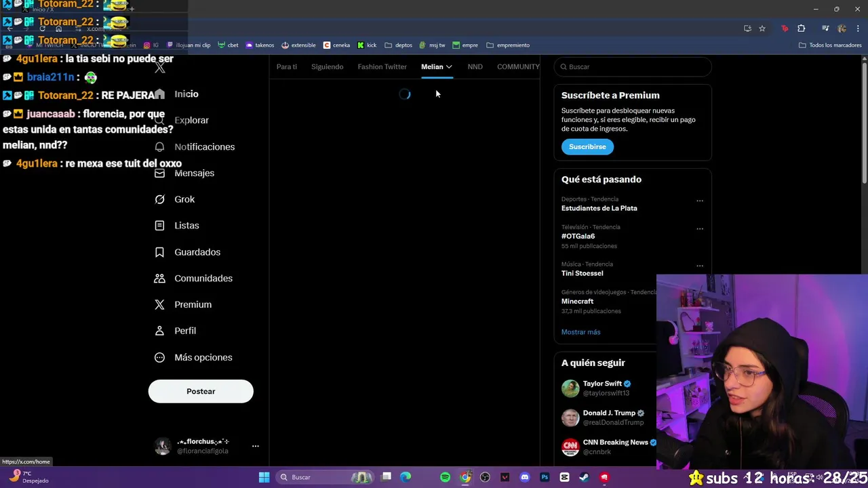Click the florchus profile avatar
Screen dimensions: 868x488
(x=163, y=446)
